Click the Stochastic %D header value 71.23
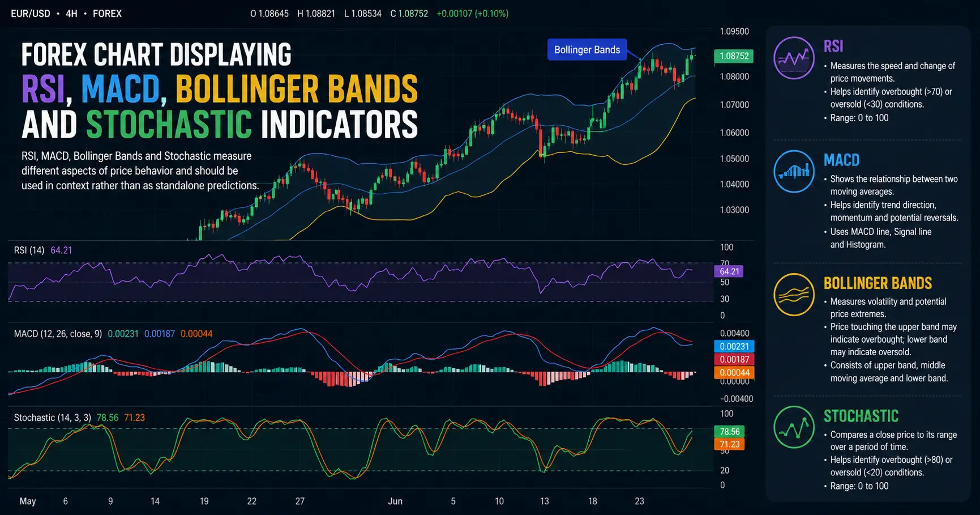Image resolution: width=980 pixels, height=515 pixels. tap(135, 418)
